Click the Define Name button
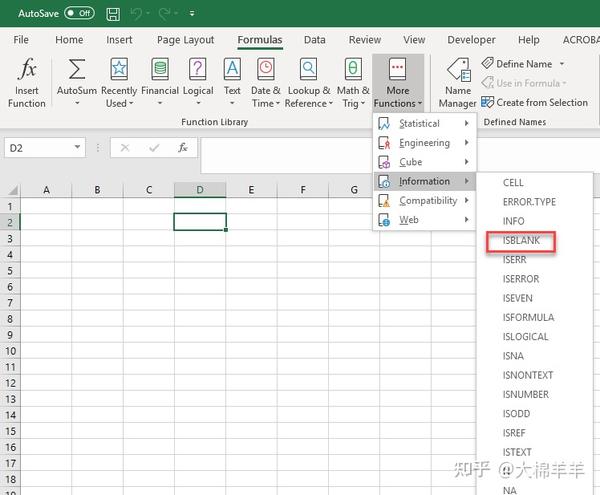The height and width of the screenshot is (495, 600). click(517, 64)
